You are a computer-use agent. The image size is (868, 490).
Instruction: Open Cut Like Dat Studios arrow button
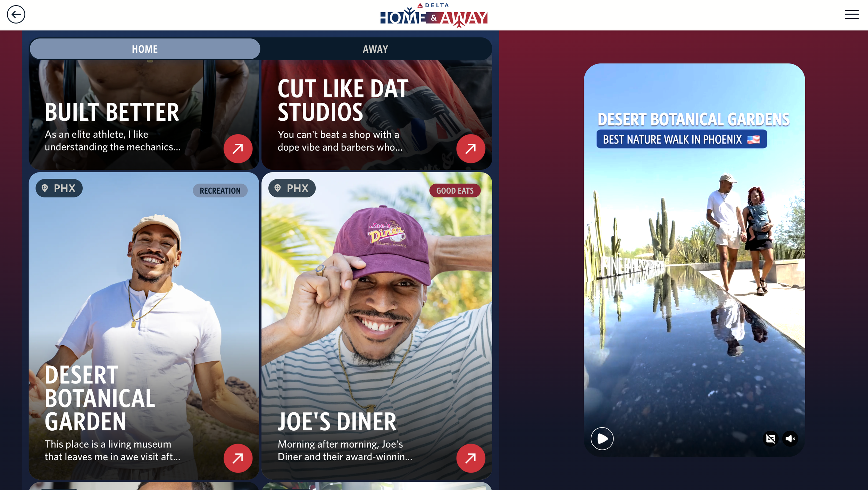[x=470, y=149]
